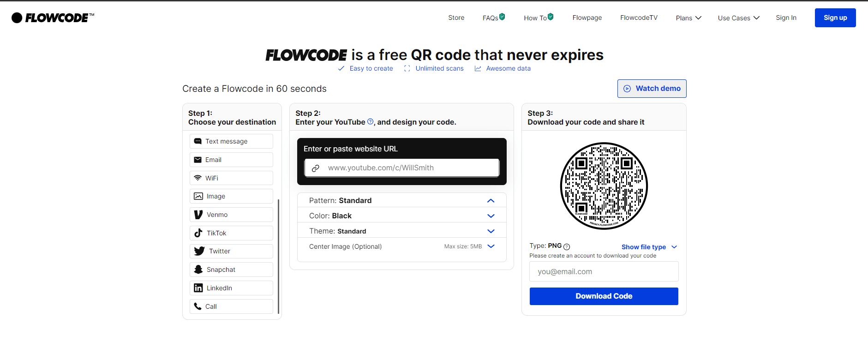The width and height of the screenshot is (868, 342).
Task: Open the Watch demo dialog
Action: pyautogui.click(x=652, y=88)
